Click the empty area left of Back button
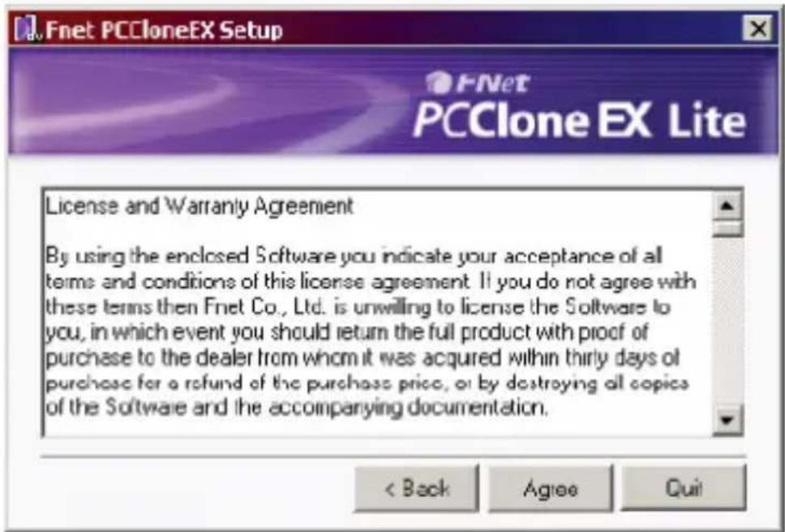Image resolution: width=785 pixels, height=532 pixels. point(195,488)
